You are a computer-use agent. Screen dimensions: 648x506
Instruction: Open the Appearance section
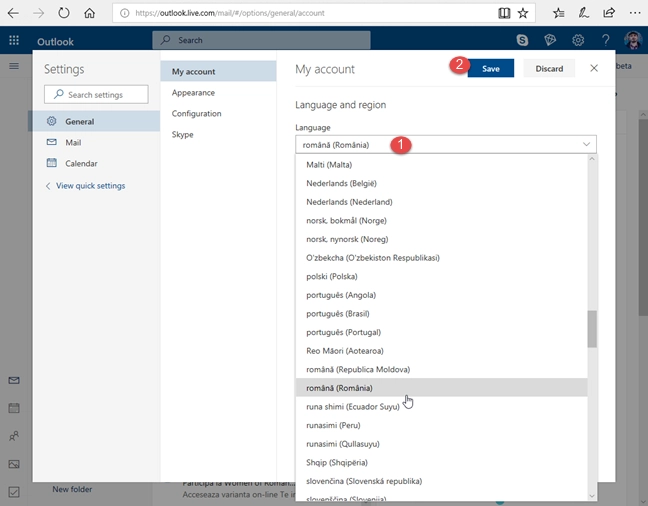pos(218,93)
